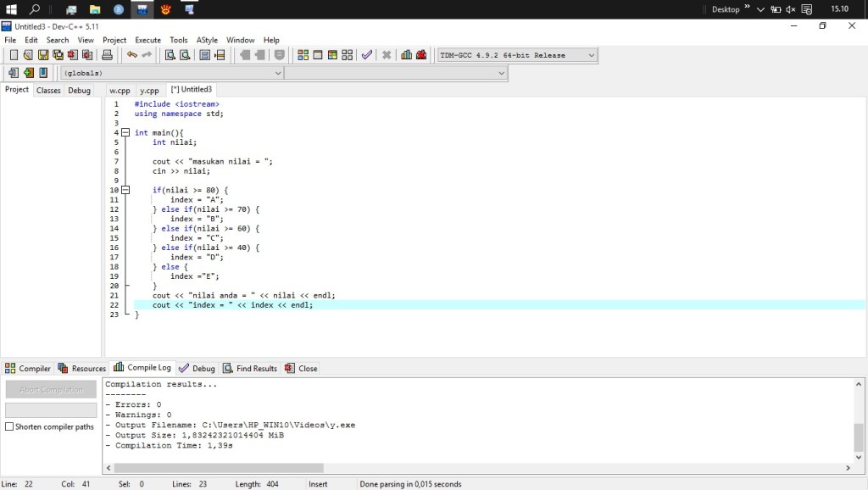This screenshot has height=490, width=868.
Task: Click the New file icon in toolbar
Action: [x=14, y=55]
